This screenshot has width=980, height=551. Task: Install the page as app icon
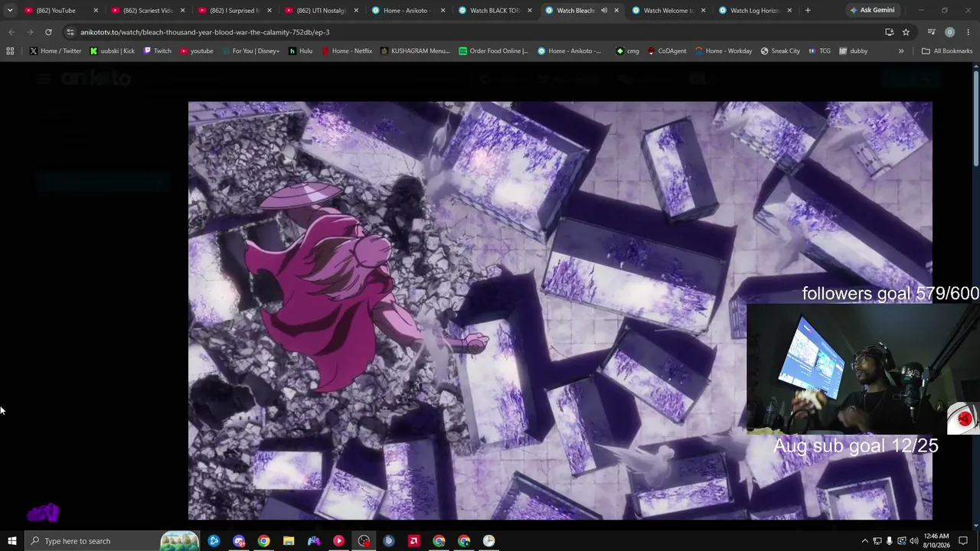tap(889, 32)
